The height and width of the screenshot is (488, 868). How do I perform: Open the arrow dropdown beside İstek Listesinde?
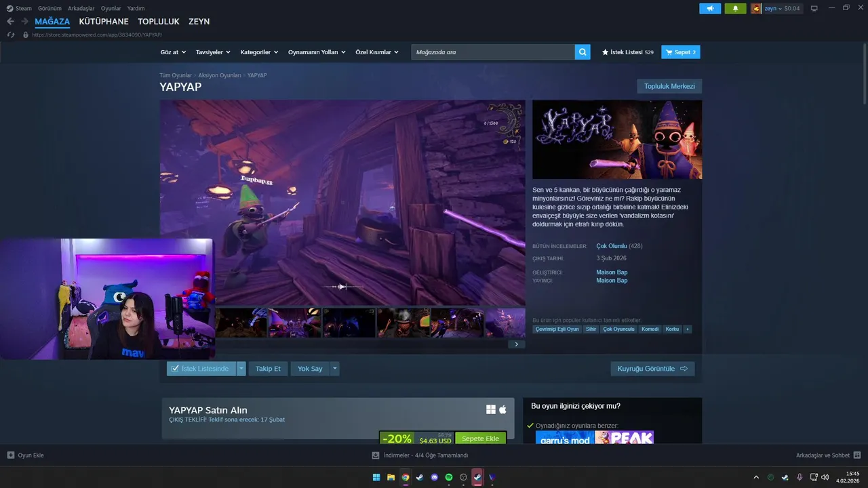coord(241,369)
